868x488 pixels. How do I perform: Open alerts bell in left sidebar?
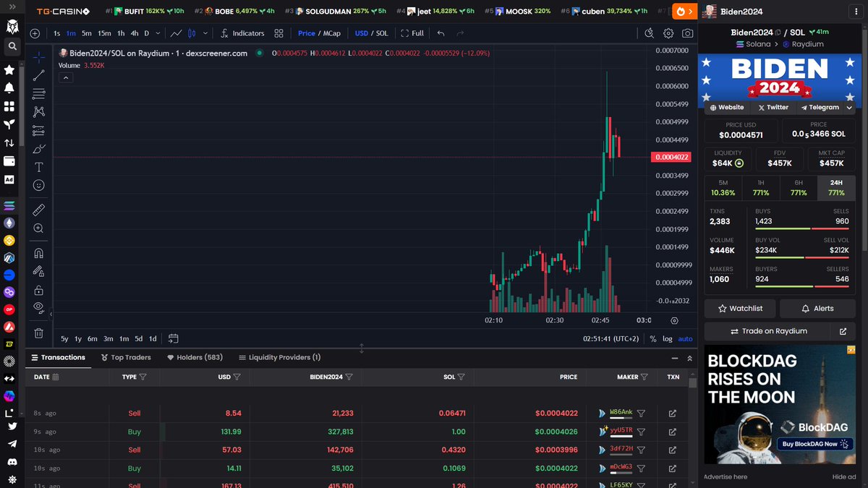tap(9, 88)
